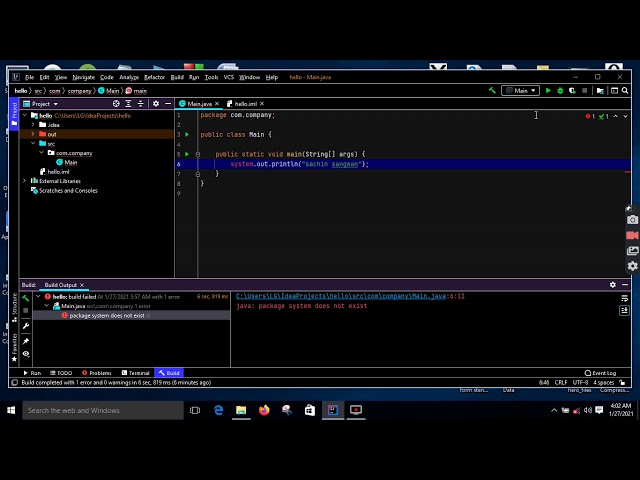The width and height of the screenshot is (640, 480).
Task: Click the rebuild hammer icon in the Build panel
Action: pyautogui.click(x=26, y=298)
